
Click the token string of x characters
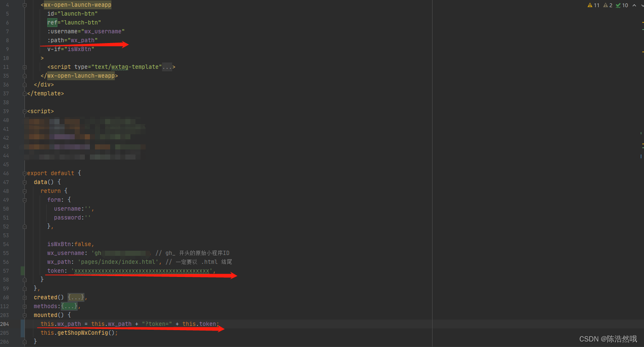pos(142,271)
